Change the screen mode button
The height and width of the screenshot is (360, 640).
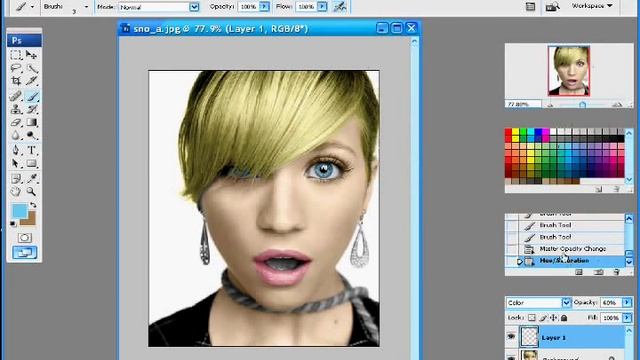pyautogui.click(x=24, y=253)
